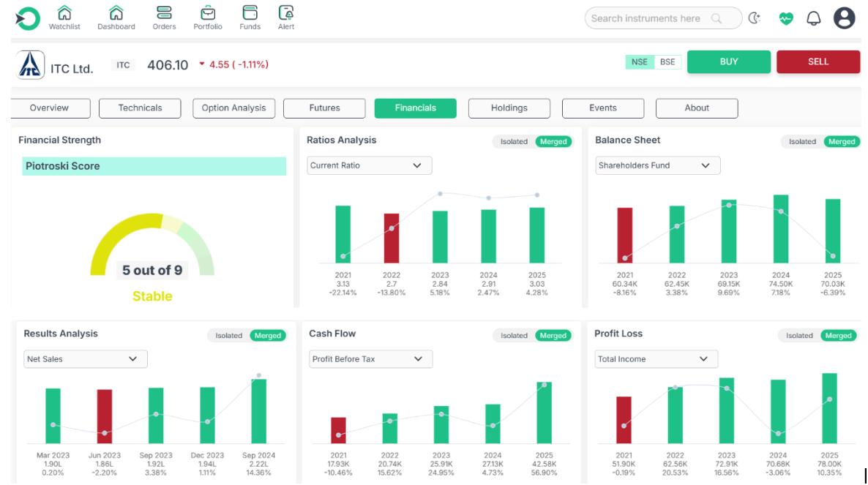Switch to the Technicals tab
This screenshot has width=868, height=485.
(x=141, y=108)
